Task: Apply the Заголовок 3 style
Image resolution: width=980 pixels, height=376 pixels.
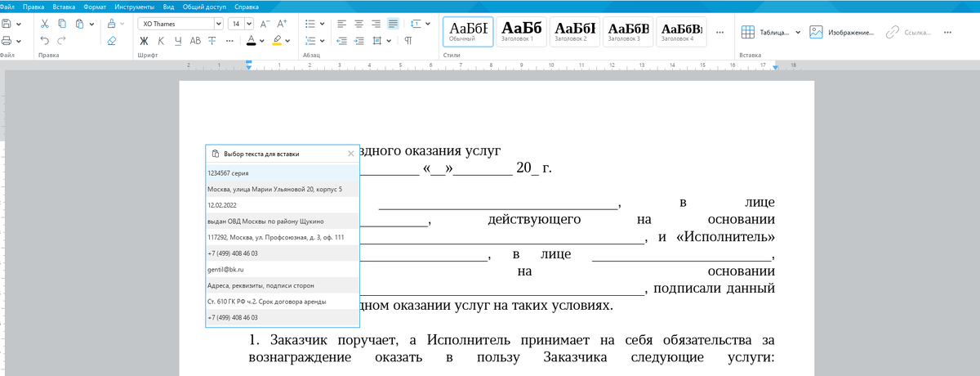Action: click(x=628, y=32)
